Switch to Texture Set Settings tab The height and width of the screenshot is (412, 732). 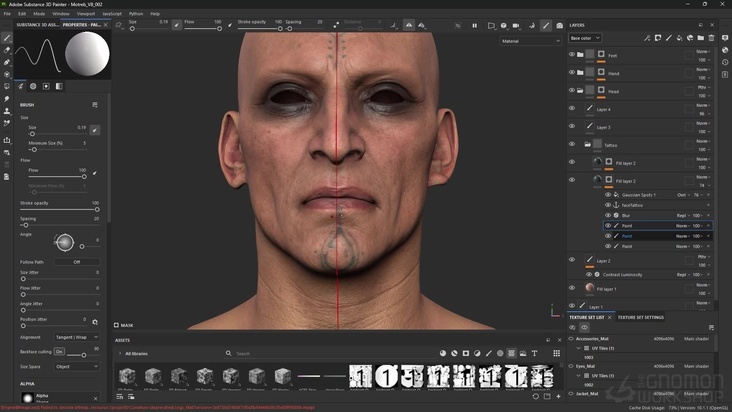point(640,317)
